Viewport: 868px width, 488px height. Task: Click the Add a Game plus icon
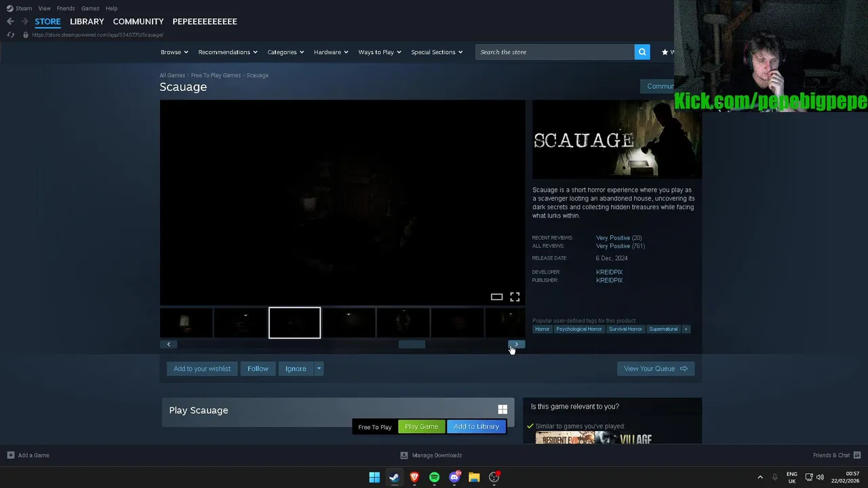(x=10, y=455)
